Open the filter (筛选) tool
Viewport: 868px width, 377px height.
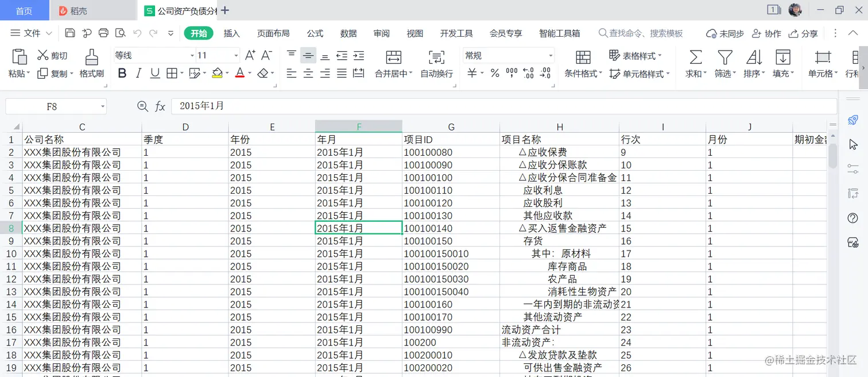coord(724,63)
